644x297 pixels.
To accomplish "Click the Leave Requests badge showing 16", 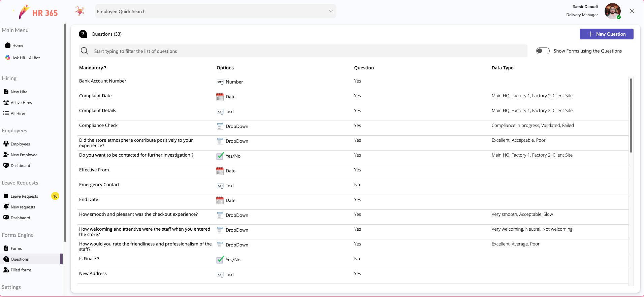I will click(55, 196).
